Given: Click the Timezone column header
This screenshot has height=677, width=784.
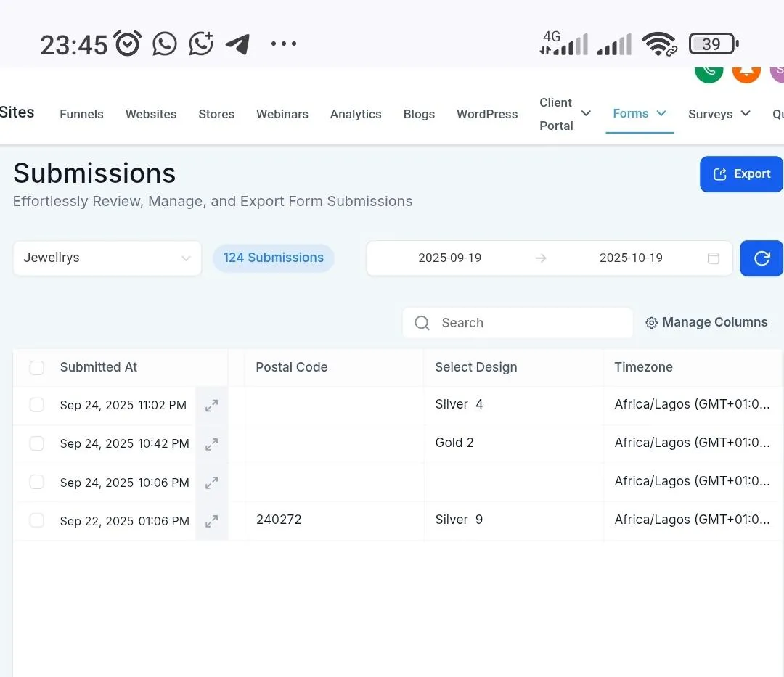Looking at the screenshot, I should (643, 367).
